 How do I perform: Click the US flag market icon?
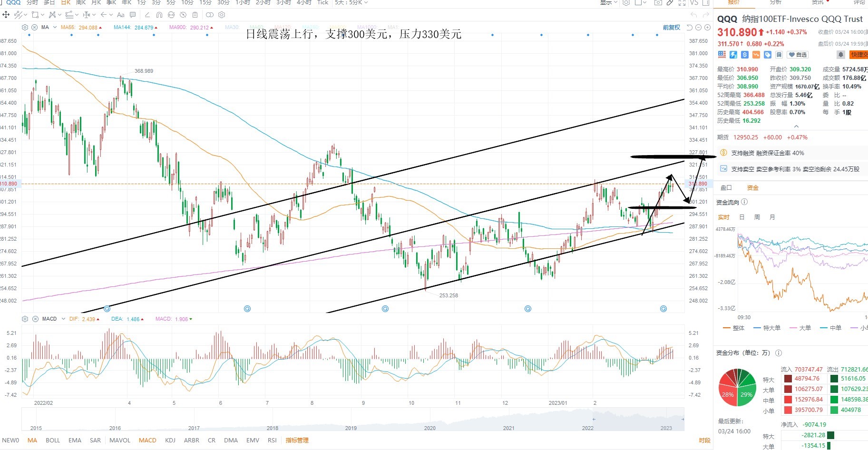coord(722,55)
